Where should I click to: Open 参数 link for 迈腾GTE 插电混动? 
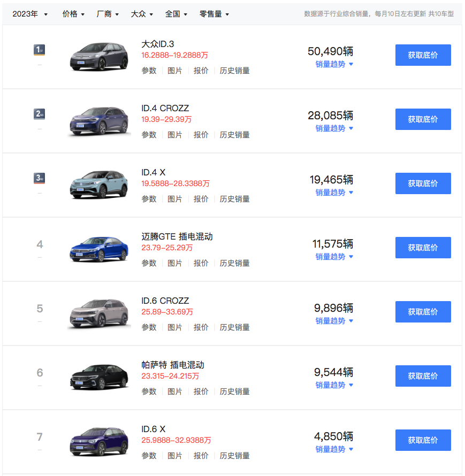(x=149, y=263)
